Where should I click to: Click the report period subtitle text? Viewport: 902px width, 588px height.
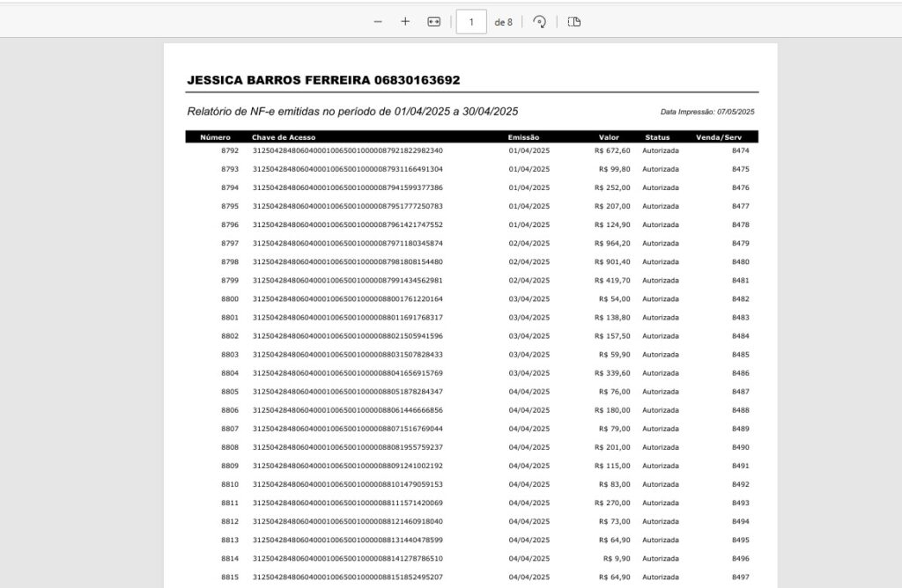352,111
